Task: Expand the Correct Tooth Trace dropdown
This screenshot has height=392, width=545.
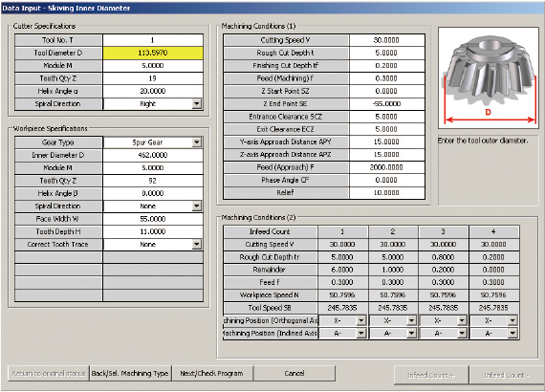Action: pos(197,245)
